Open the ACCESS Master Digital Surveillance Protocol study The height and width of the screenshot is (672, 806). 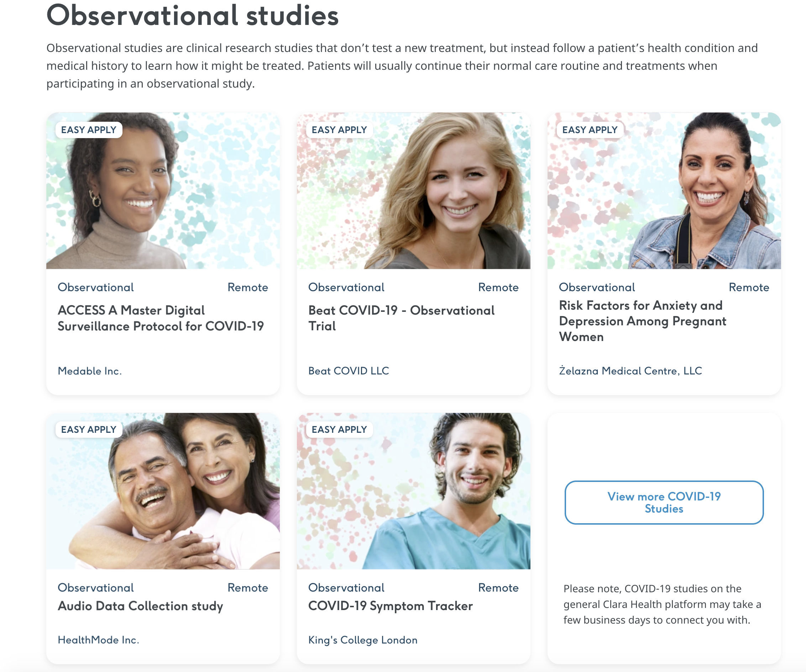coord(161,318)
